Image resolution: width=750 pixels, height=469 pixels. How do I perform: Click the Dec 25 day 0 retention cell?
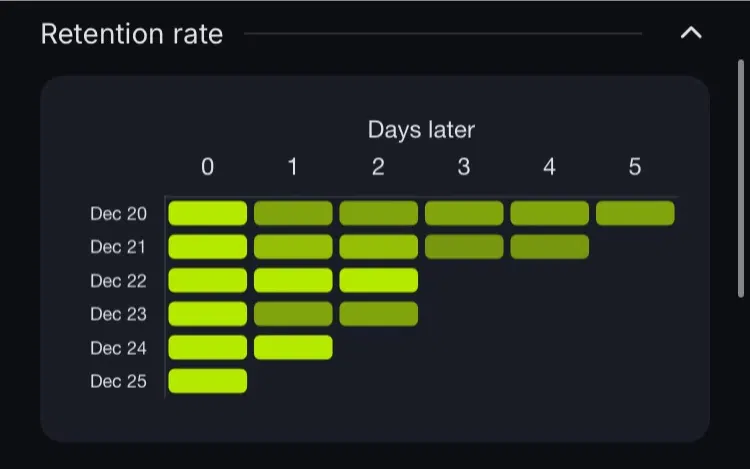tap(207, 381)
